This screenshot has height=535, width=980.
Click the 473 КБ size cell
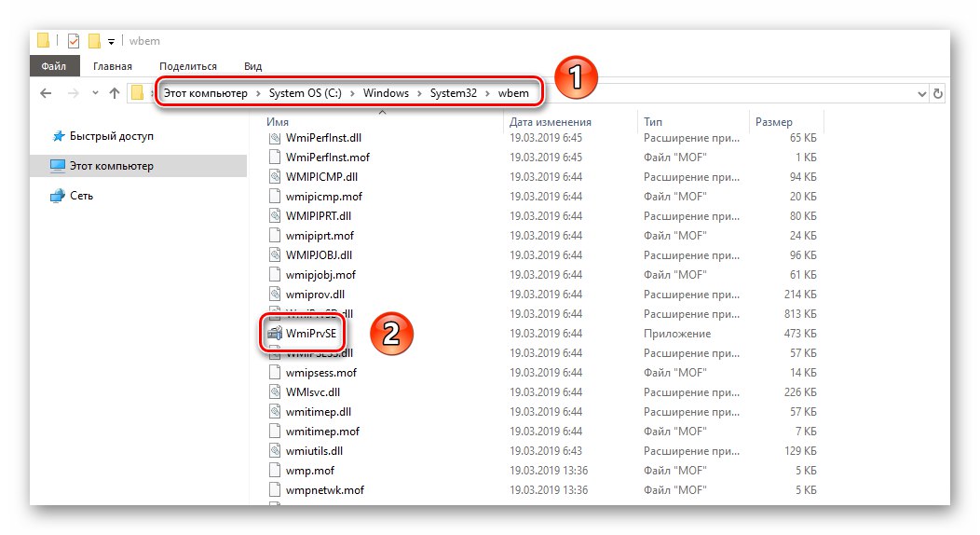[x=800, y=334]
